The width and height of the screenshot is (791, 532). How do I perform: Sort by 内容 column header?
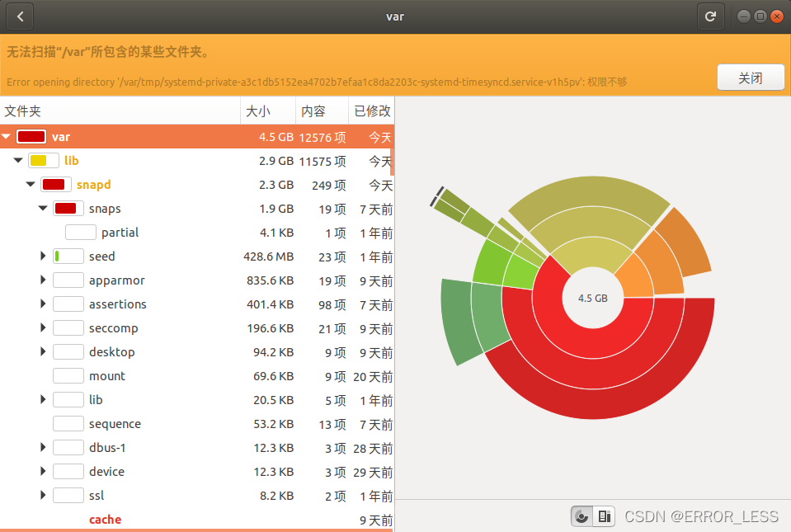click(x=322, y=111)
